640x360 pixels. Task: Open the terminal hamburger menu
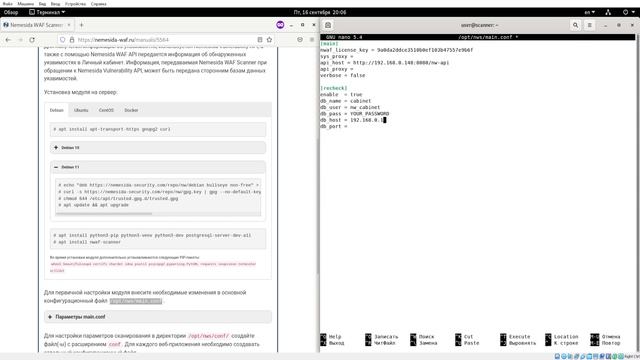click(x=589, y=25)
